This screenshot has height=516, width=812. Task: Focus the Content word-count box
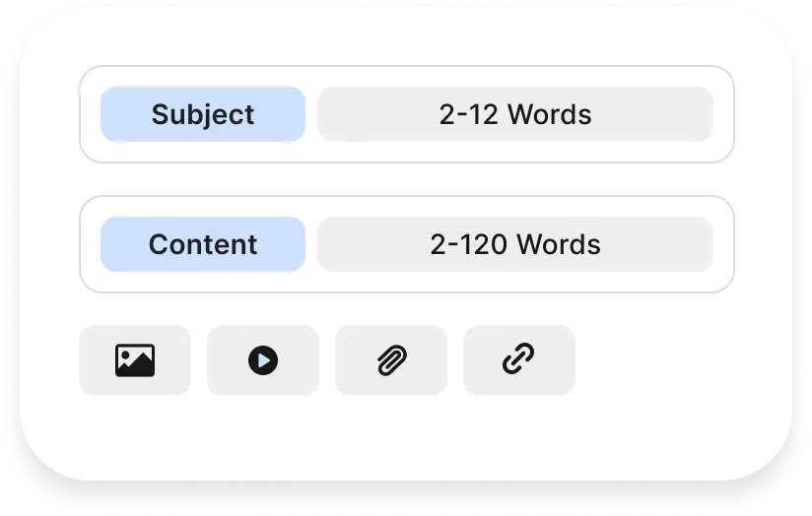point(515,244)
